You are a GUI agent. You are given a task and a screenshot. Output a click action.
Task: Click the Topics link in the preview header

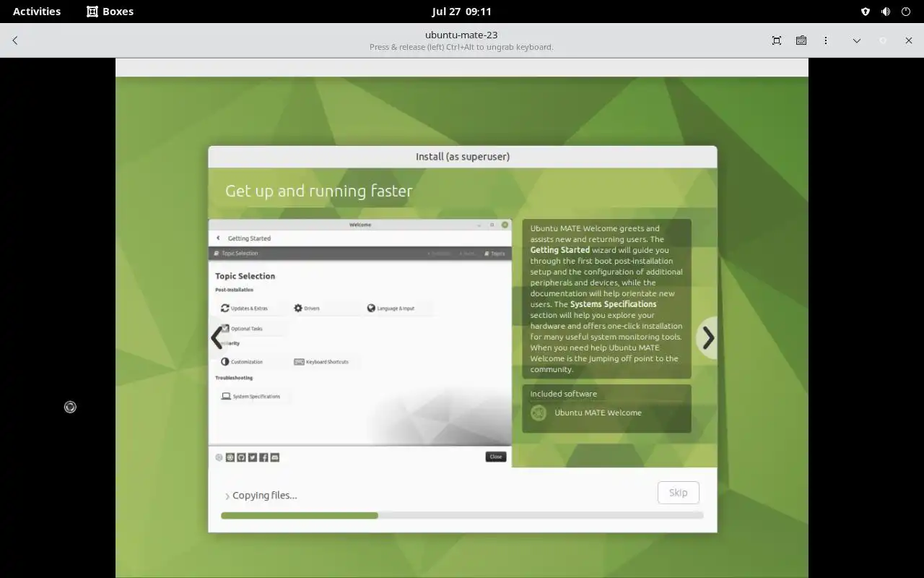coord(495,254)
